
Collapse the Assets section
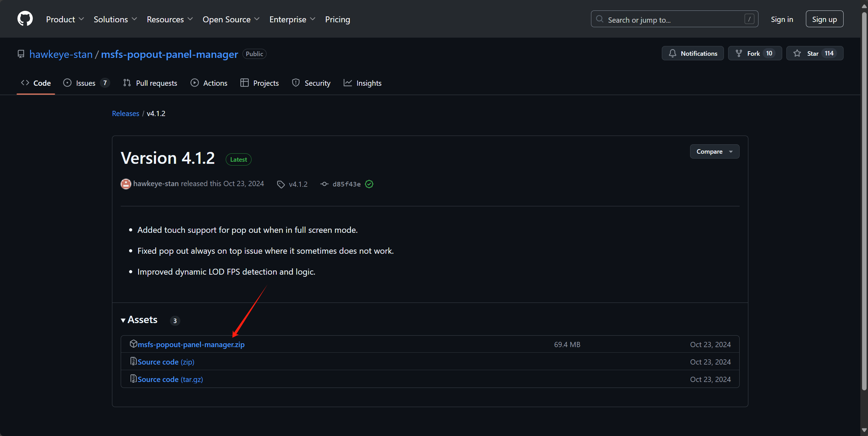(x=139, y=320)
